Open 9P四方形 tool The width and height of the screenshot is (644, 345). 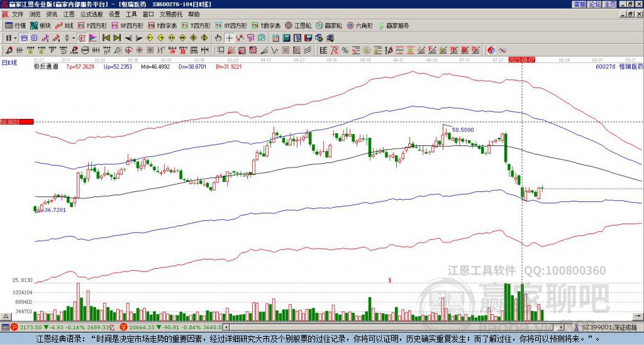[x=127, y=25]
